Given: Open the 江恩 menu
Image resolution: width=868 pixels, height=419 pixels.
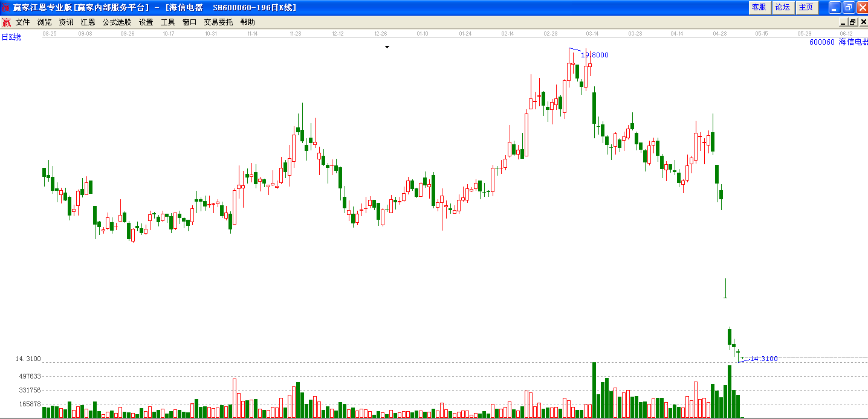Looking at the screenshot, I should 88,22.
